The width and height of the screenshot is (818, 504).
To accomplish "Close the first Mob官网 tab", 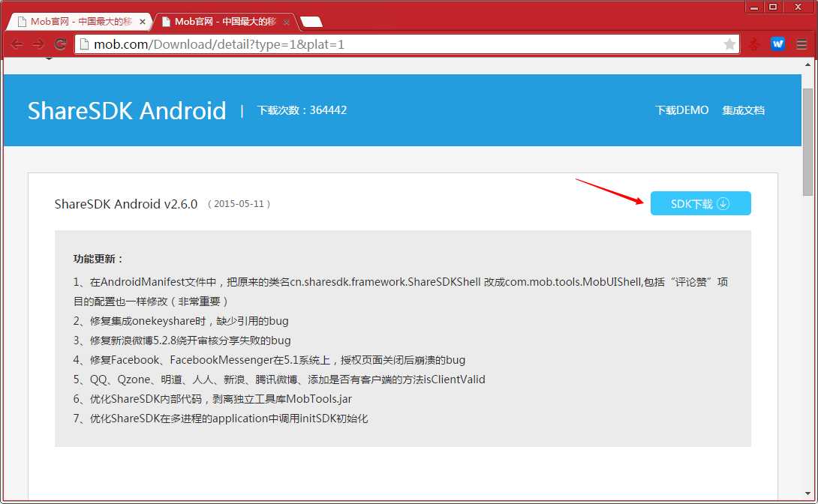I will click(x=143, y=22).
